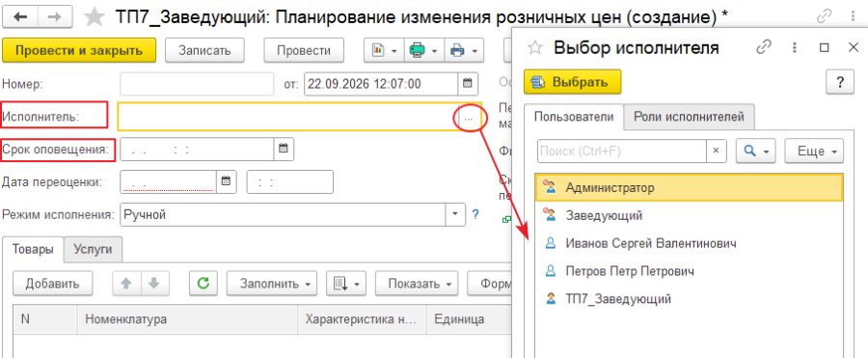Open Режим исполнения dropdown arrow
This screenshot has height=358, width=868.
455,214
